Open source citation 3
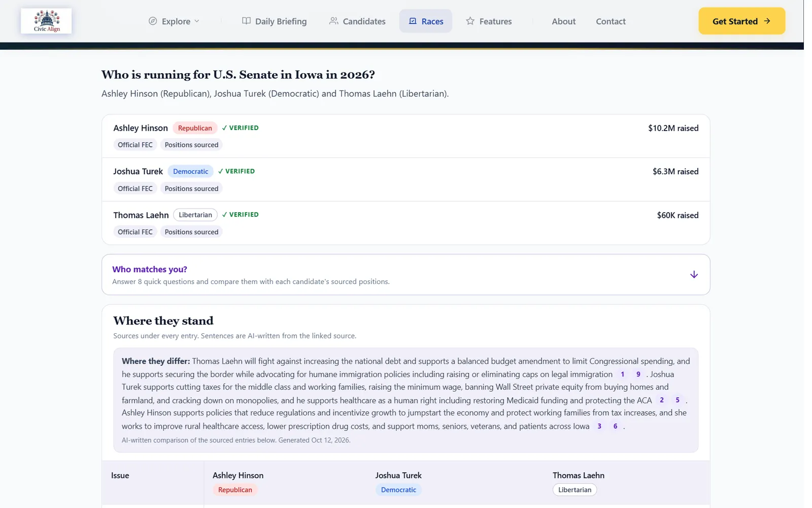This screenshot has height=508, width=812. [599, 426]
